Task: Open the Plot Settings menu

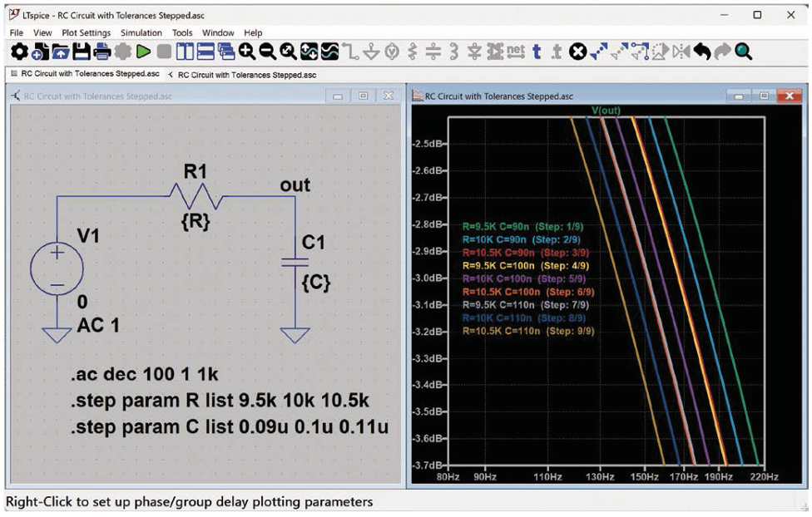Action: point(86,32)
